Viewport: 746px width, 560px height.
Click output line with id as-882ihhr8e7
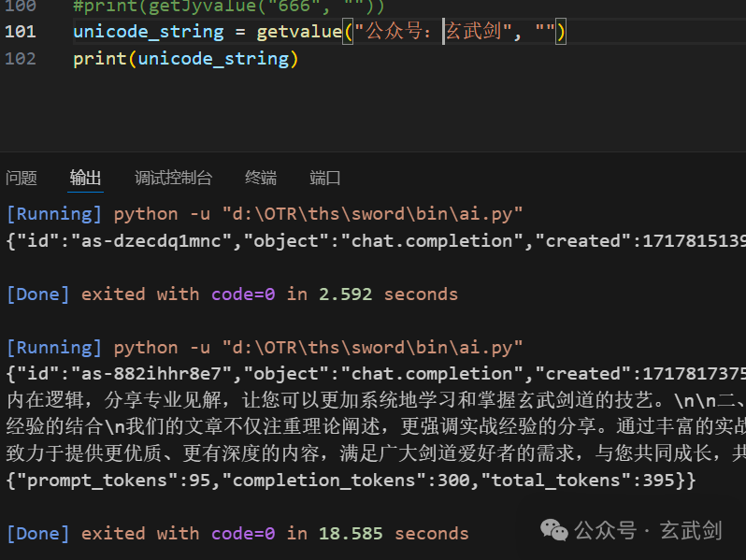click(x=376, y=374)
